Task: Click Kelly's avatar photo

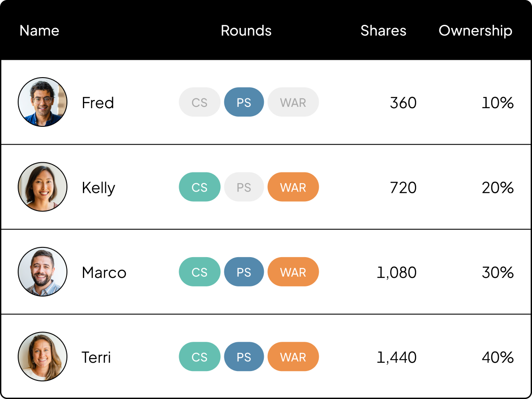Action: [x=43, y=187]
